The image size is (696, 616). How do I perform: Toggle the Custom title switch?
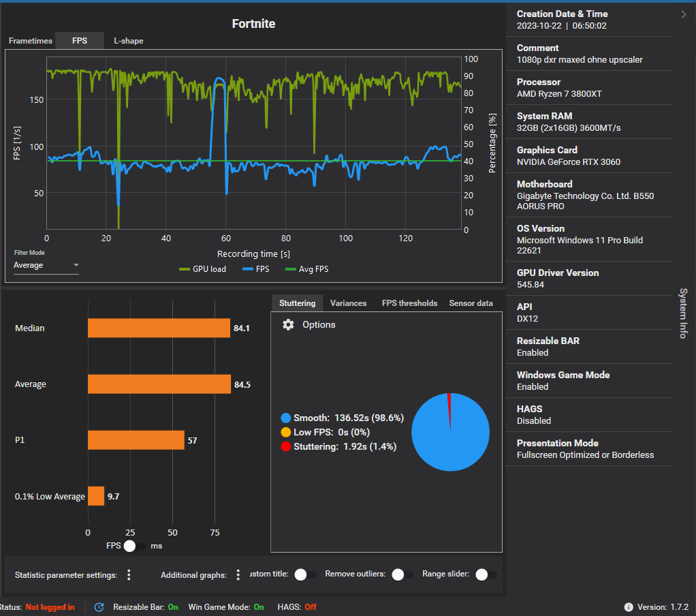coord(305,574)
